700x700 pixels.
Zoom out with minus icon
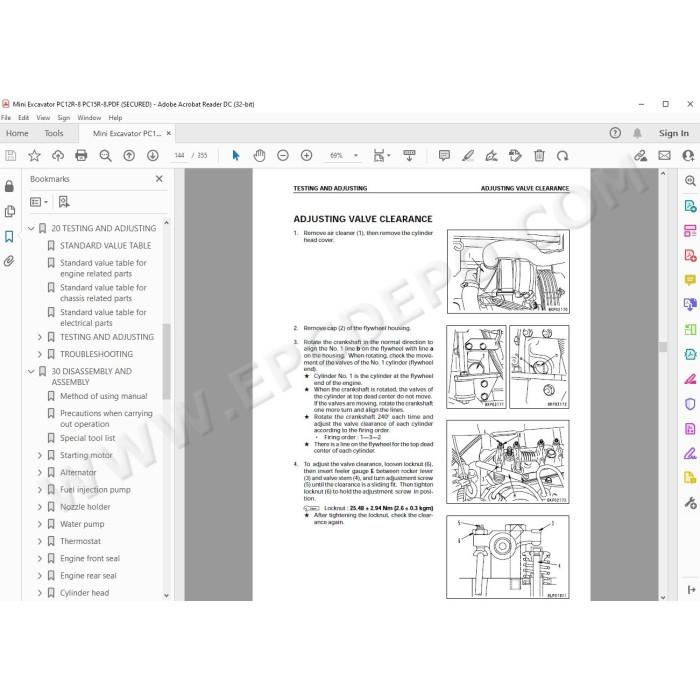(283, 155)
